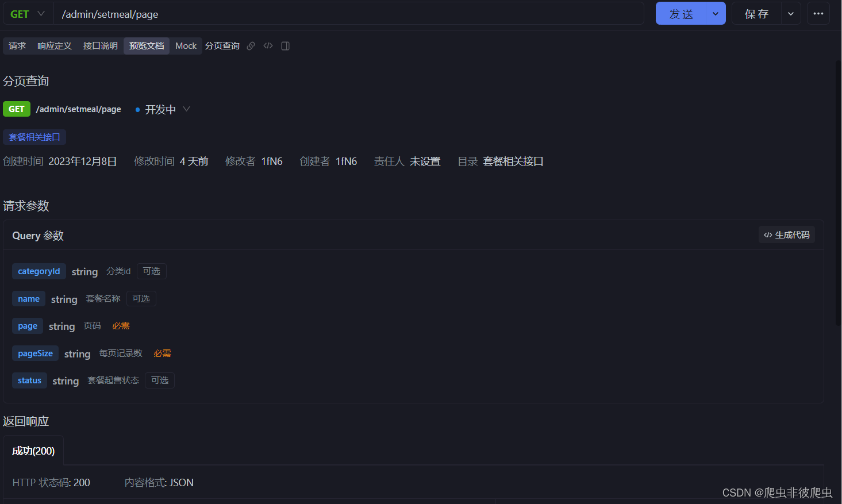
Task: Expand the 保存 button dropdown arrow
Action: [791, 13]
